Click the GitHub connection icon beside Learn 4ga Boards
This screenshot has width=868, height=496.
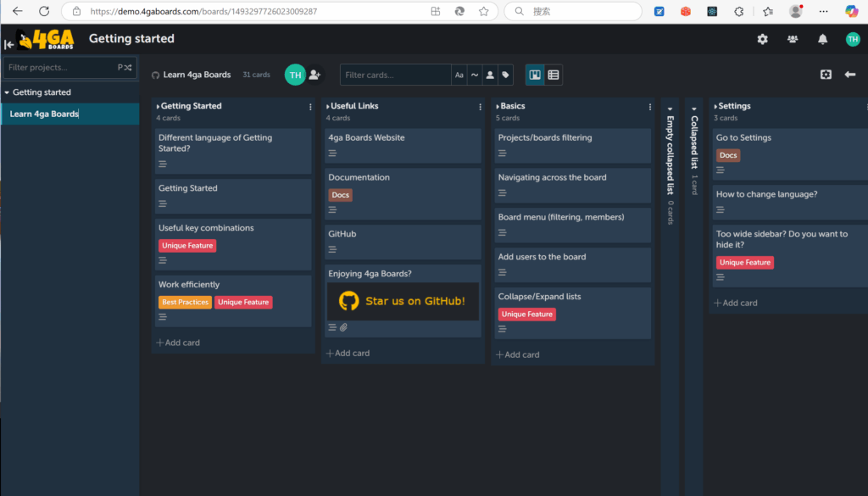(x=156, y=75)
